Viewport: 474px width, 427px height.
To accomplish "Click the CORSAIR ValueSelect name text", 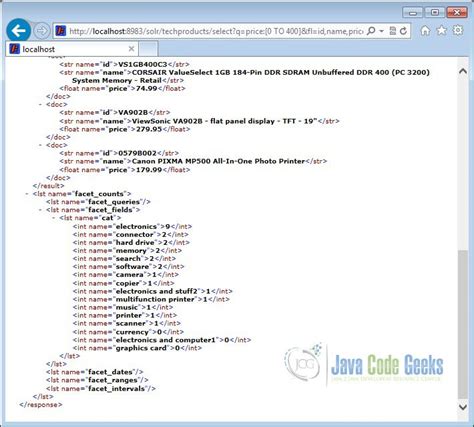I will (251, 76).
